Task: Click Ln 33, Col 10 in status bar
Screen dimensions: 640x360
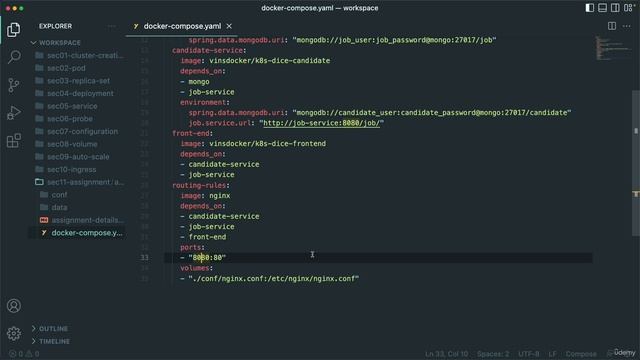Action: coord(447,354)
